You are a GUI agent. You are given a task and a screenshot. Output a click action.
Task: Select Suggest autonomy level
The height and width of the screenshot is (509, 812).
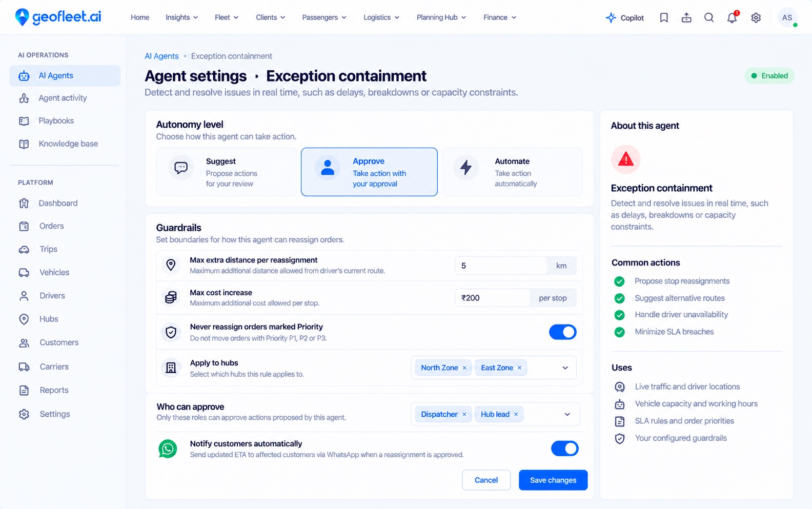click(x=227, y=172)
